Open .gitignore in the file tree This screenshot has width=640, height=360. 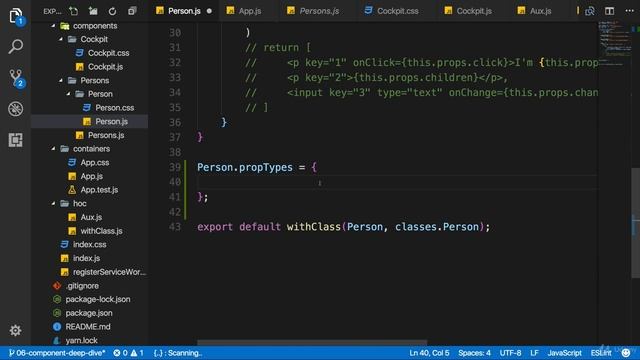coord(81,286)
